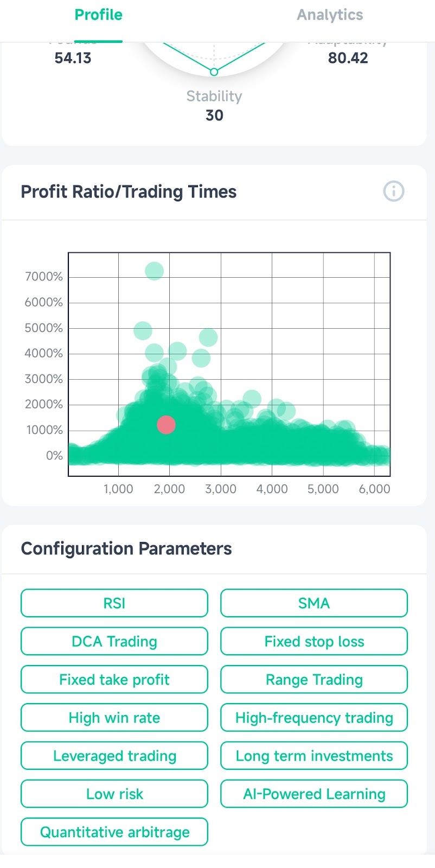Tap the Range Trading tag
Screen dimensions: 435x868
coord(314,679)
